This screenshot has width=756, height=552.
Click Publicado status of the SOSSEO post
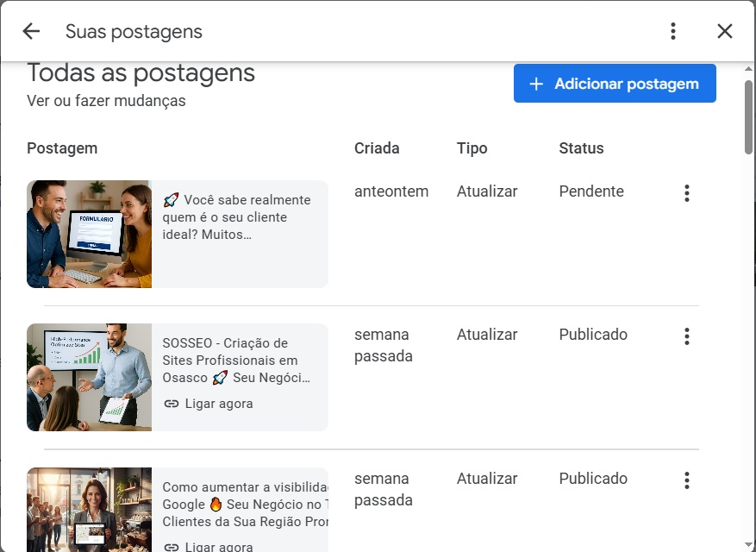(x=593, y=335)
